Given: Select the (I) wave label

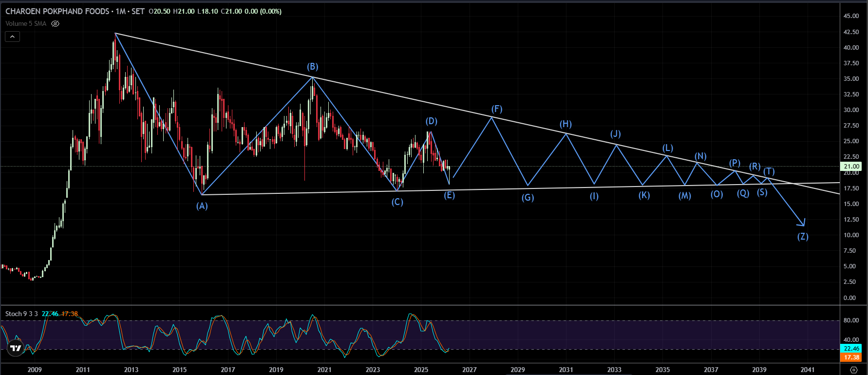Looking at the screenshot, I should click(x=594, y=196).
